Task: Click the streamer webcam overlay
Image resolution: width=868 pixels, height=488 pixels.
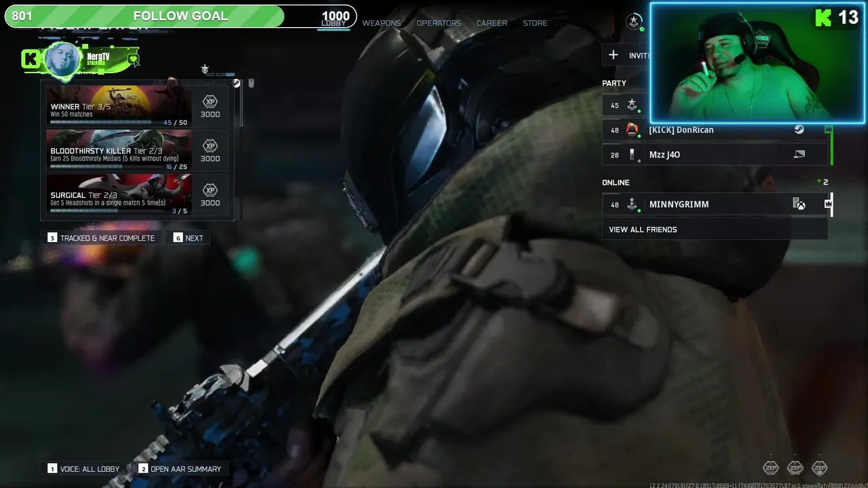Action: pos(757,63)
